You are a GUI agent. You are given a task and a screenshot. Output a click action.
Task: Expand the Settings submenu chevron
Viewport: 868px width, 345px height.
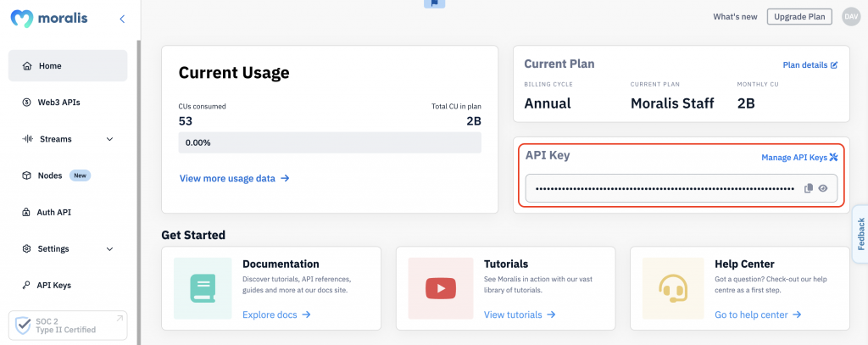pos(109,248)
